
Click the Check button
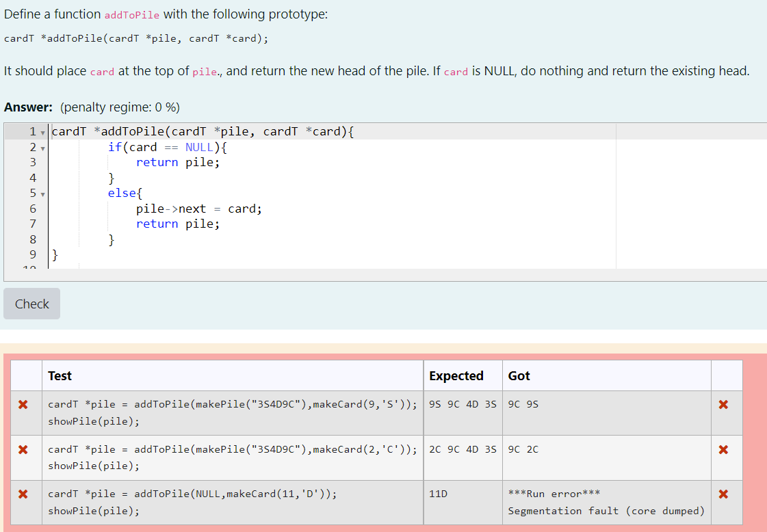[x=31, y=303]
